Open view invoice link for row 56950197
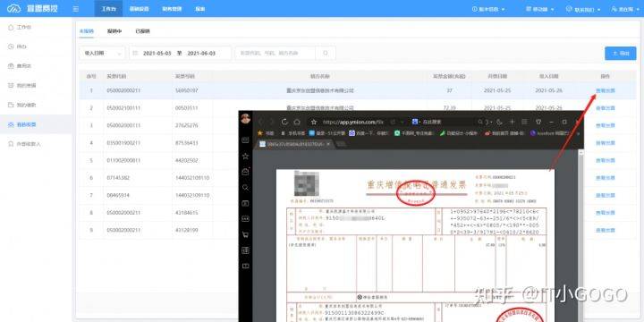 click(605, 90)
